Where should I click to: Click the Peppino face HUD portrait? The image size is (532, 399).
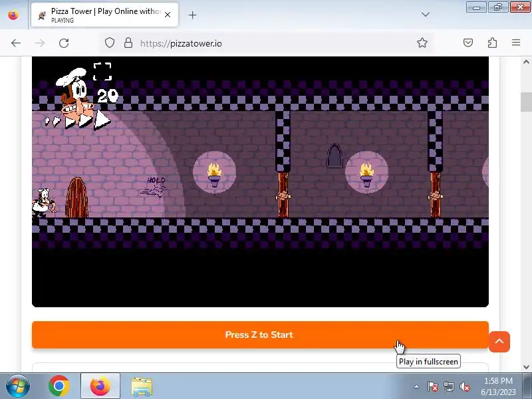point(75,92)
